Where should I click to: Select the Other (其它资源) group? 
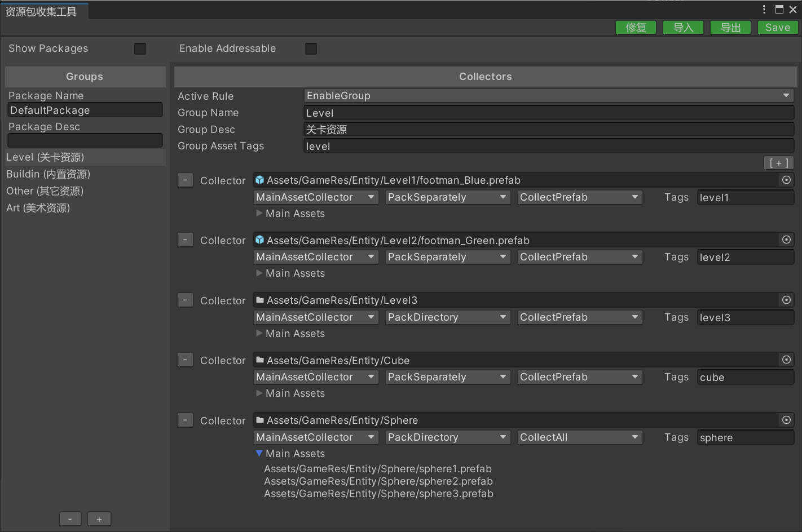(85, 191)
